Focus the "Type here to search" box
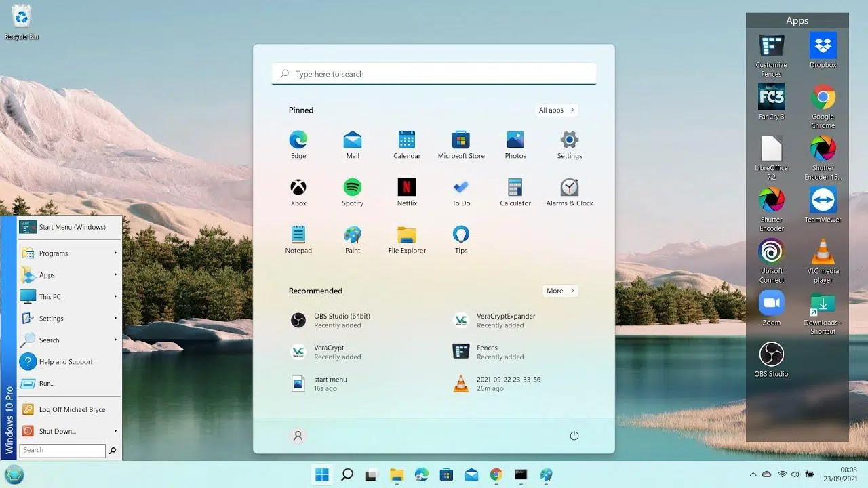The width and height of the screenshot is (868, 488). tap(434, 74)
